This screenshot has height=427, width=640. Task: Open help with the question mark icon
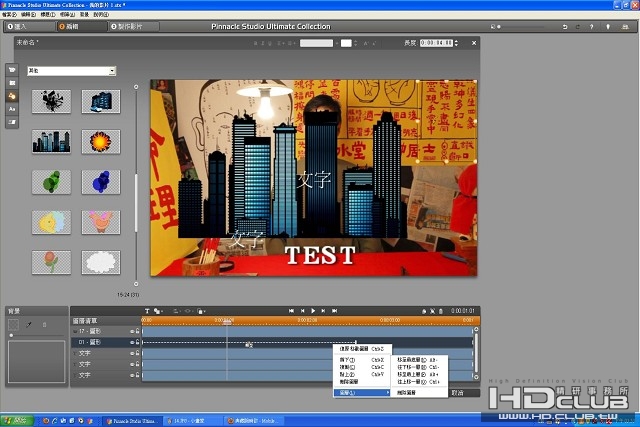pos(591,27)
